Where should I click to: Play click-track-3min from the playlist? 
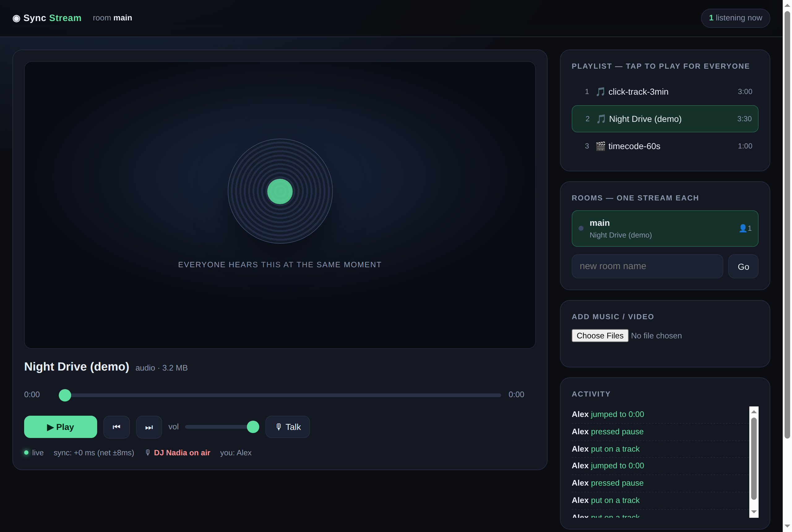665,92
